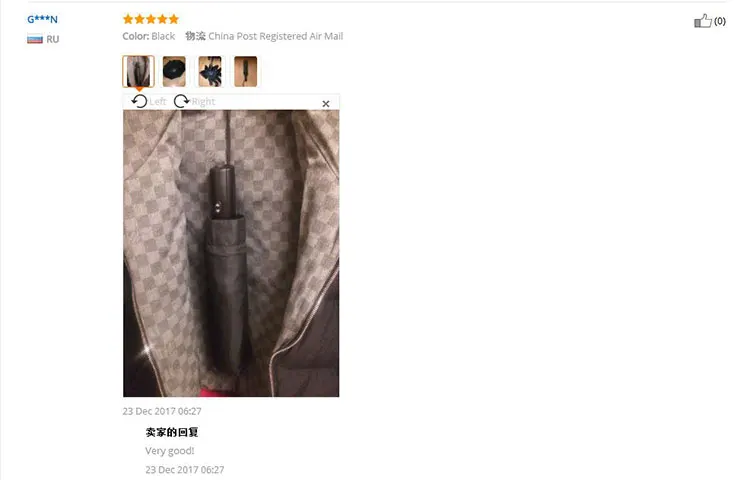Image resolution: width=750 pixels, height=480 pixels.
Task: Click the China Post Registered Air Mail text
Action: (276, 36)
